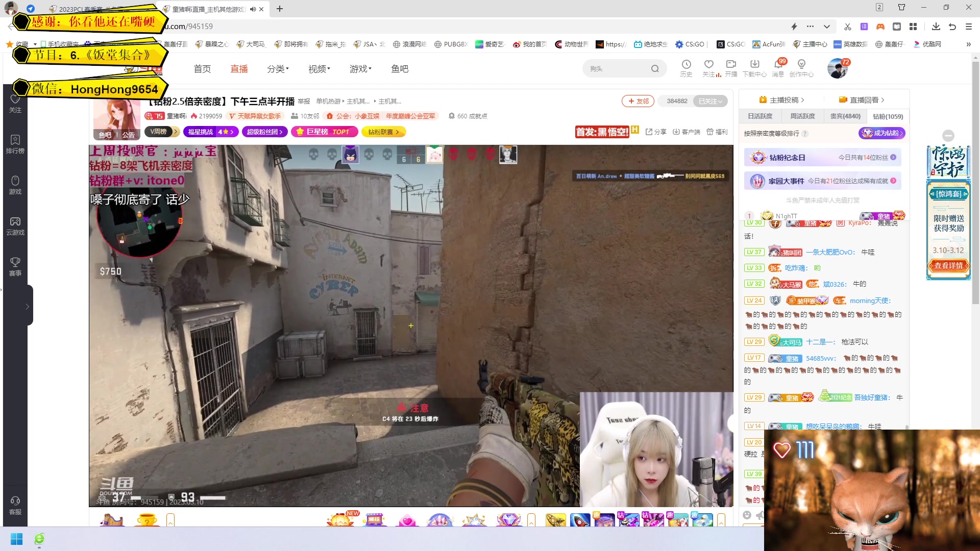Mute the audio of the active tab
Viewport: 980px width, 551px height.
point(253,9)
